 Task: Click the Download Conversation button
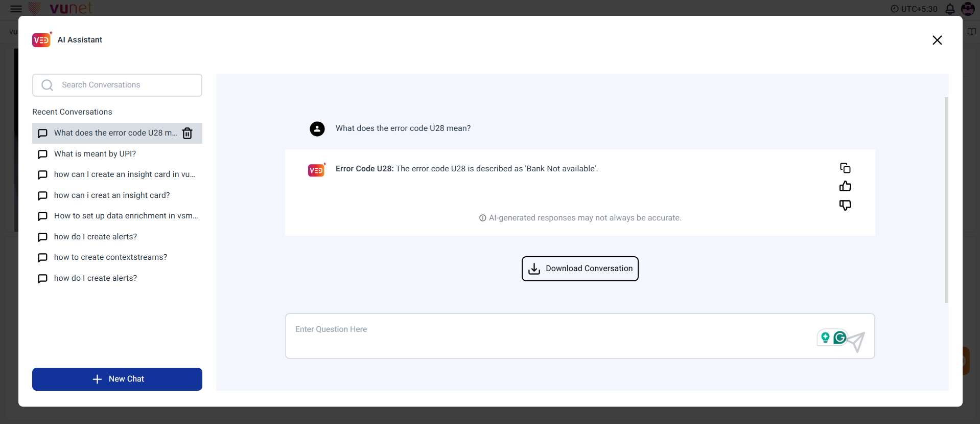(580, 269)
